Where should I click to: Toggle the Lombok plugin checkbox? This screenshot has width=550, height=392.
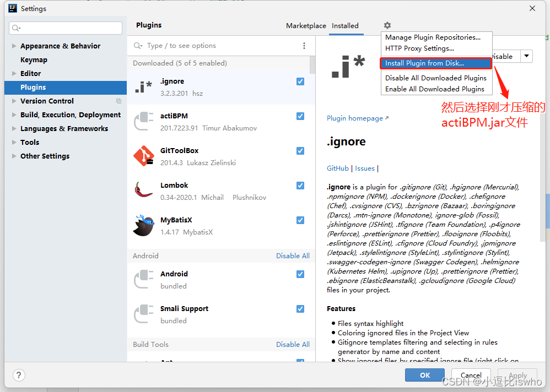[x=300, y=186]
